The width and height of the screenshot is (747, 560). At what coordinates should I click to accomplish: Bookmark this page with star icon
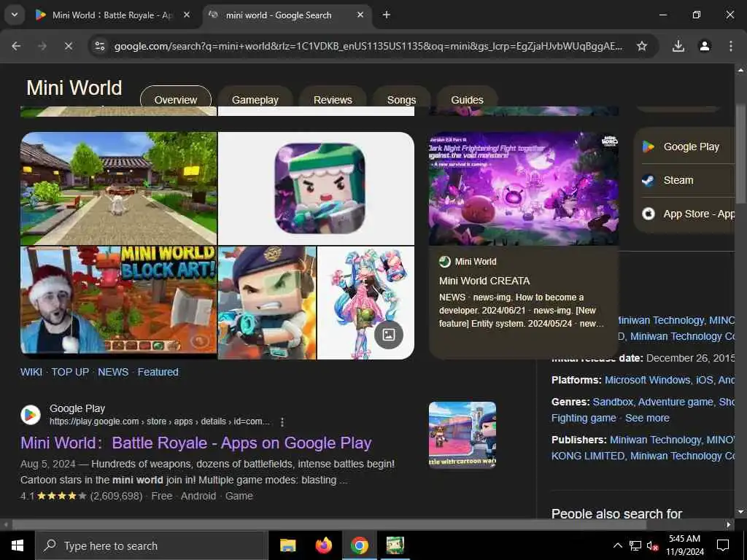point(642,46)
